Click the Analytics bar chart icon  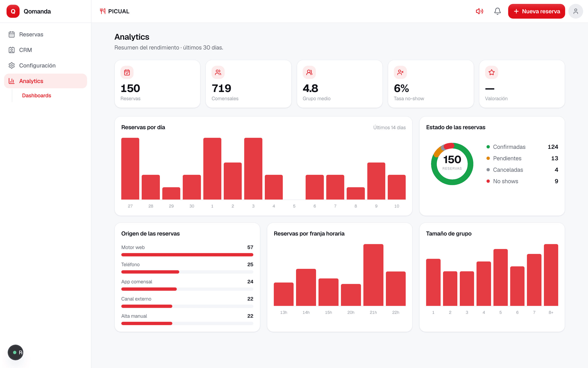point(12,81)
